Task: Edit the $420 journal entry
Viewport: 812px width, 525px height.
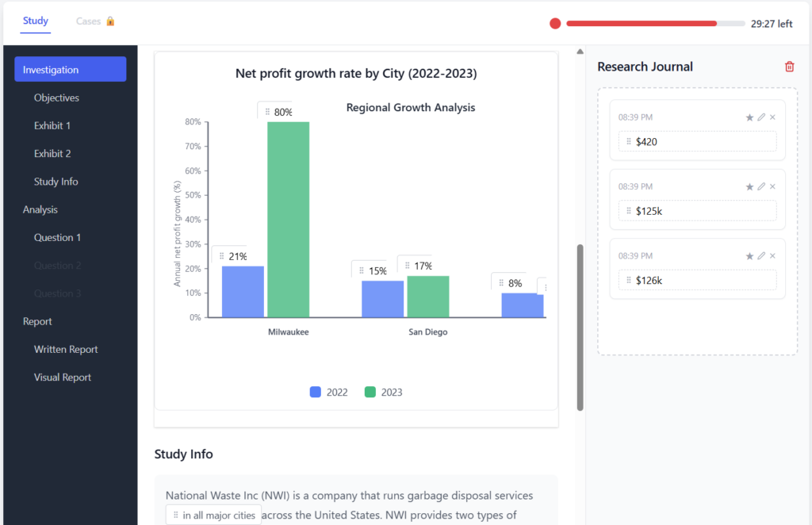Action: pos(761,117)
